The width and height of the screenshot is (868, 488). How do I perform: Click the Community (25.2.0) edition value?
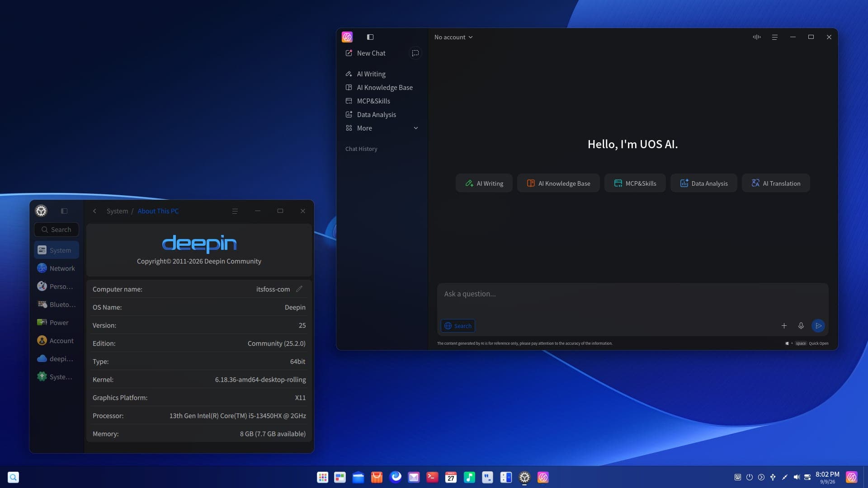coord(277,343)
